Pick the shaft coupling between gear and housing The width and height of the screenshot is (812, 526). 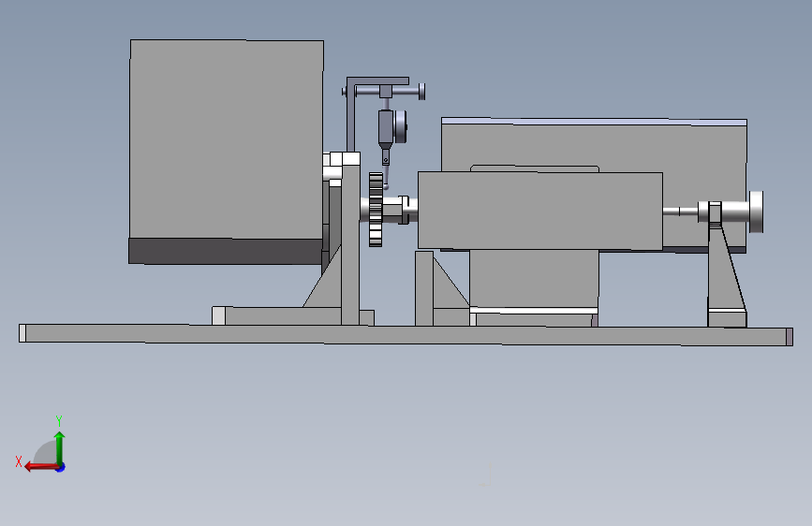[399, 209]
